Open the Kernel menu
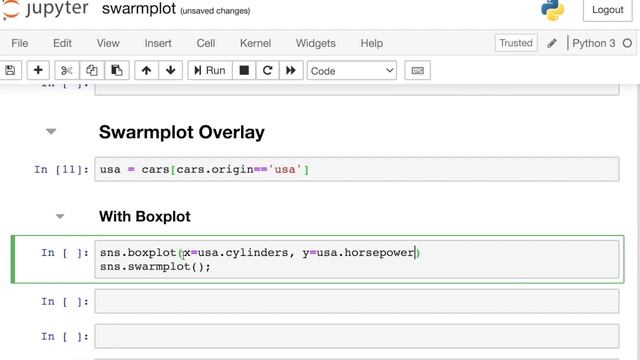The height and width of the screenshot is (360, 640). pyautogui.click(x=256, y=43)
